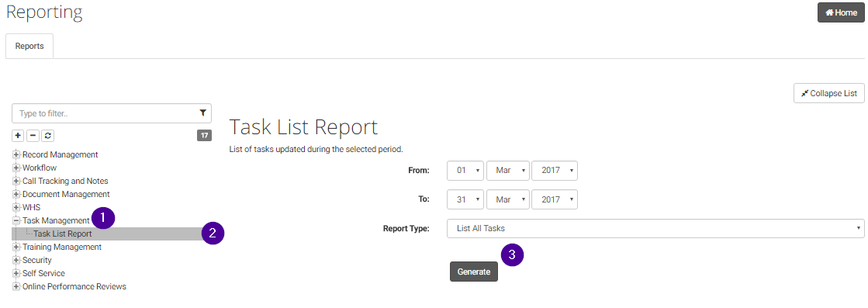Expand the Workflow tree node
Screen dimensions: 868x308
[16, 168]
